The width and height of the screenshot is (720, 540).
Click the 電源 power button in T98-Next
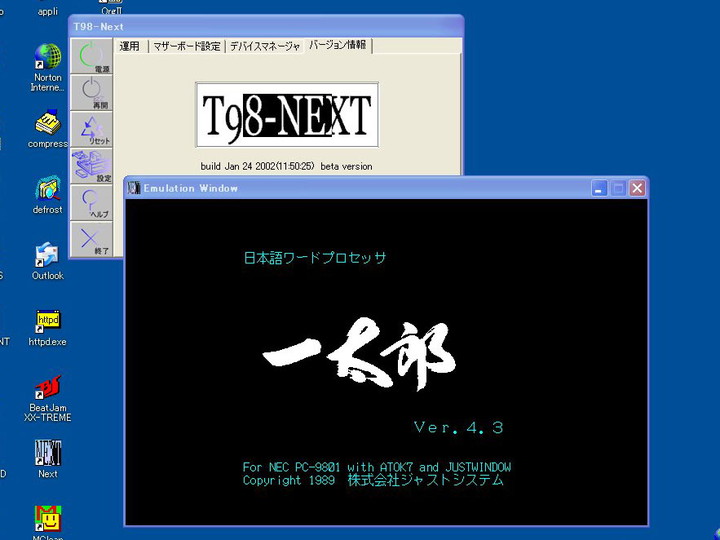pos(91,56)
